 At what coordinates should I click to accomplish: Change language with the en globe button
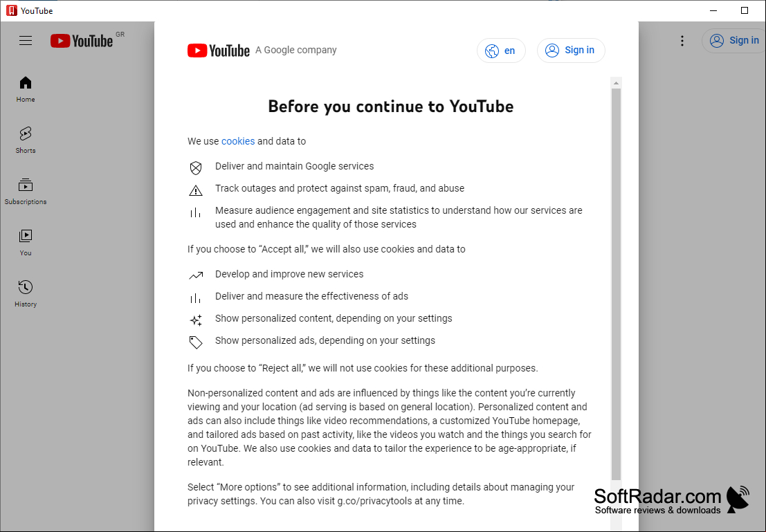click(x=501, y=51)
